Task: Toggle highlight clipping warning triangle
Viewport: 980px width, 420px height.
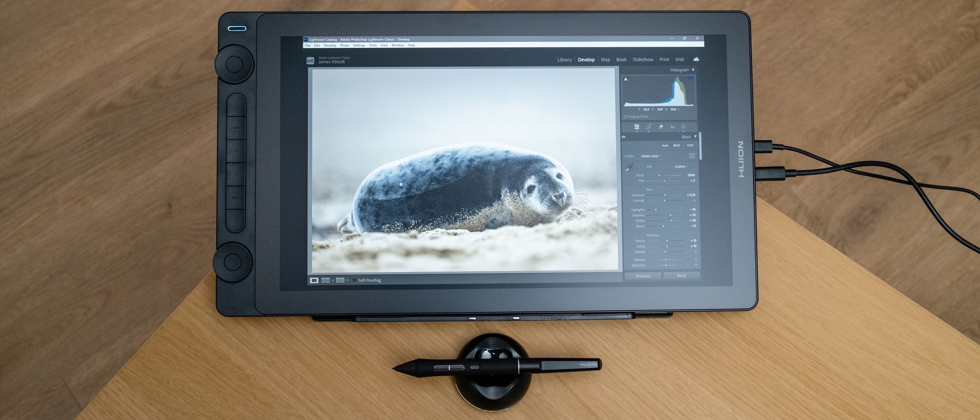Action: point(691,78)
